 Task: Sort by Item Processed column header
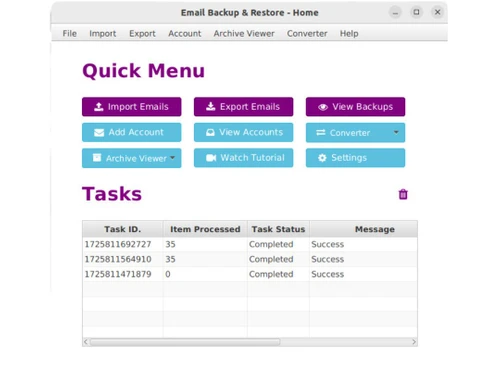click(x=205, y=229)
